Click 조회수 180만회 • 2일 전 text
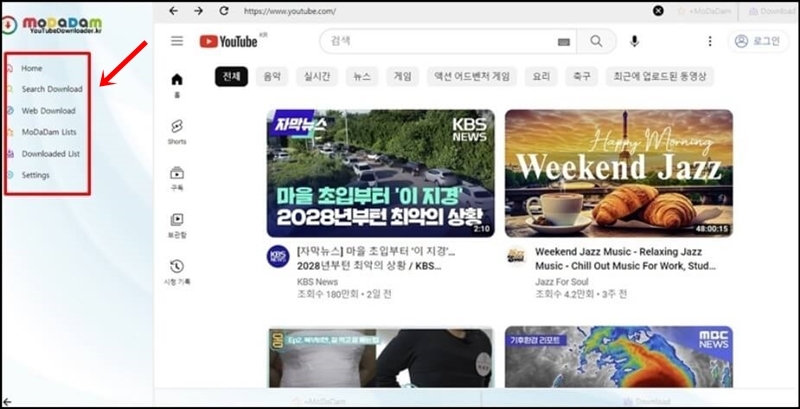This screenshot has width=800, height=409. [x=344, y=294]
